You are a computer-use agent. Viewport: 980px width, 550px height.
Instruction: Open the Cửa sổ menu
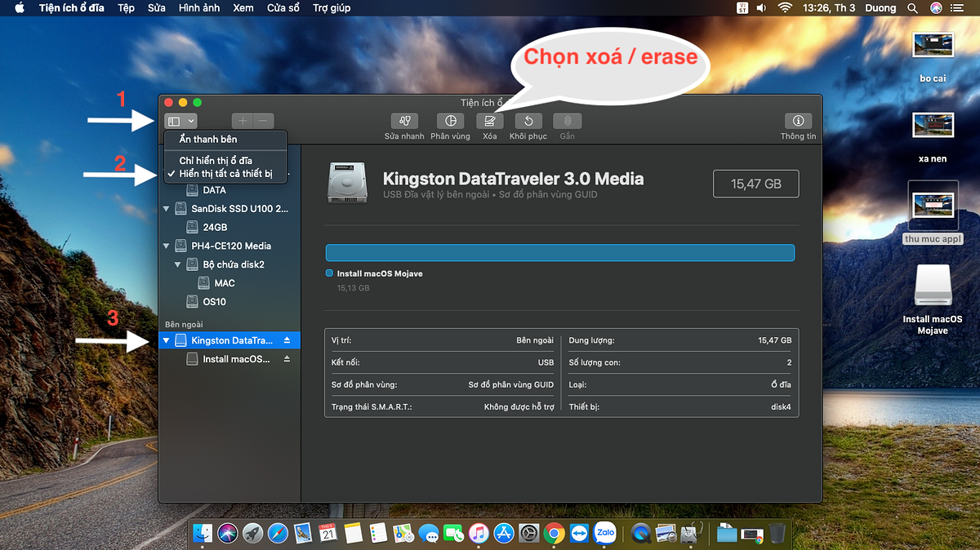(283, 8)
